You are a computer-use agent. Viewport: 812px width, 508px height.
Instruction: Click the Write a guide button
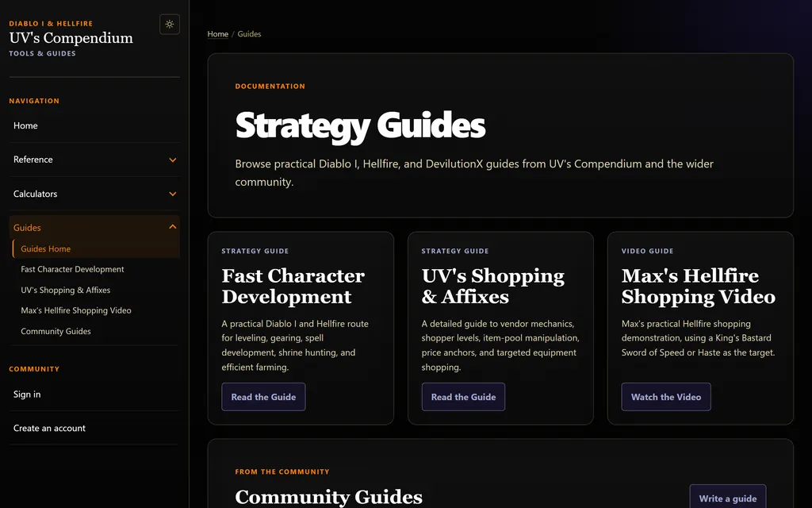click(x=728, y=498)
